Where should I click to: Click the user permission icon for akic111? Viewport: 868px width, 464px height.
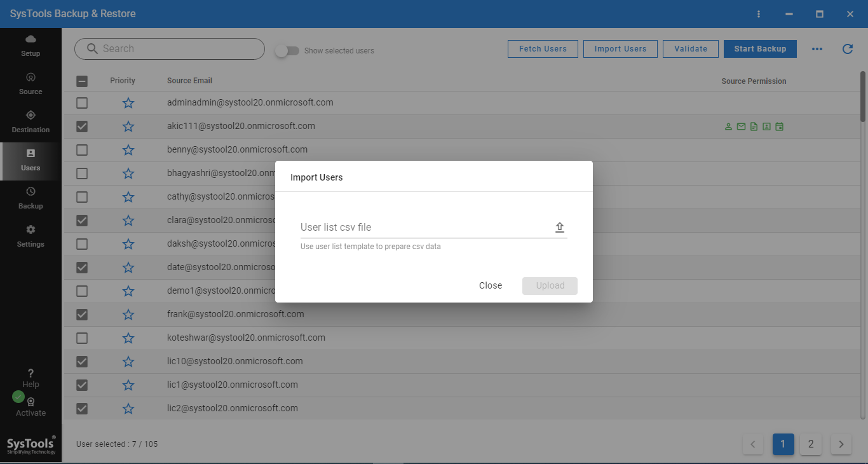[x=728, y=126]
